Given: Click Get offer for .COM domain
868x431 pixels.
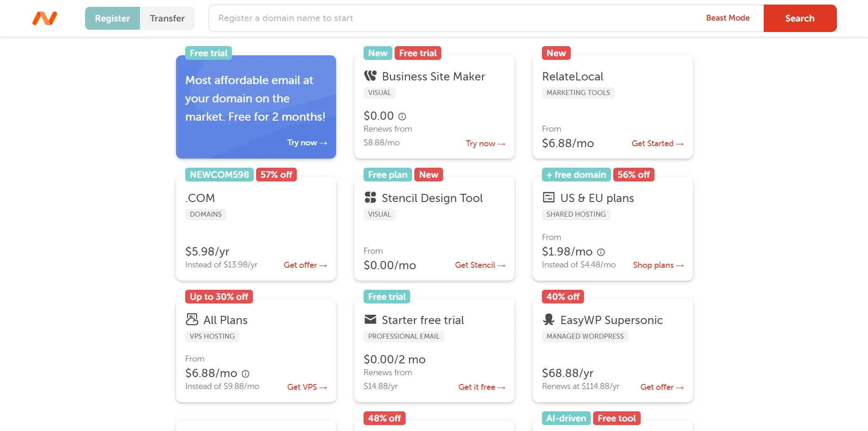Looking at the screenshot, I should [305, 265].
